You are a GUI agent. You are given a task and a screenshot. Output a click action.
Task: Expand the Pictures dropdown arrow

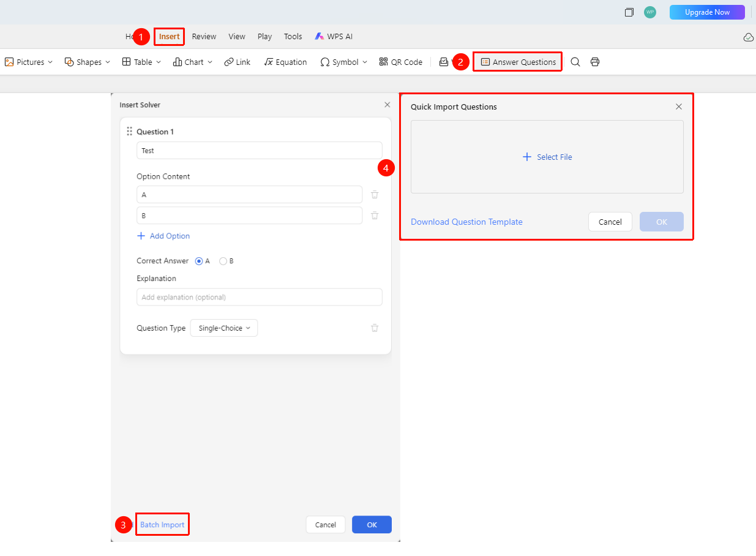coord(50,62)
